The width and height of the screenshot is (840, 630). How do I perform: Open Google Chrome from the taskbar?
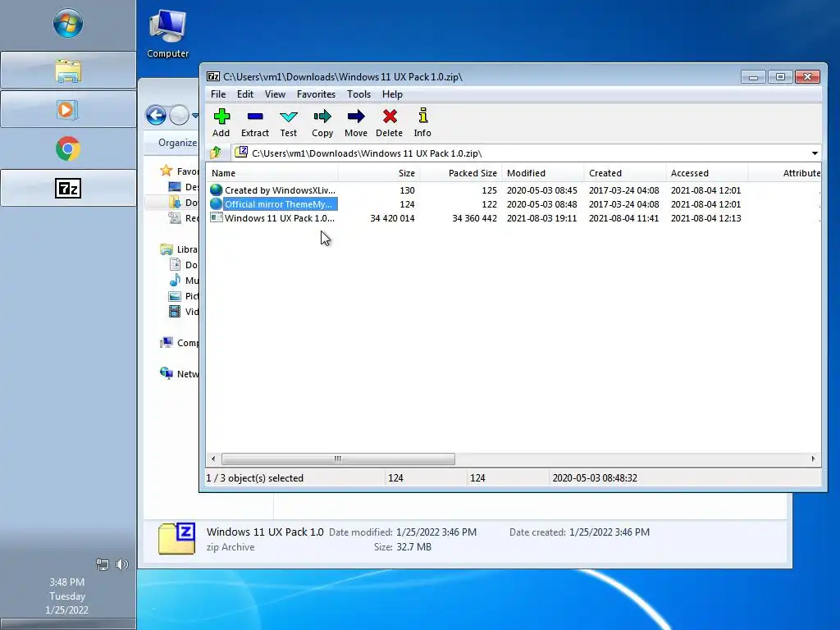(x=68, y=149)
